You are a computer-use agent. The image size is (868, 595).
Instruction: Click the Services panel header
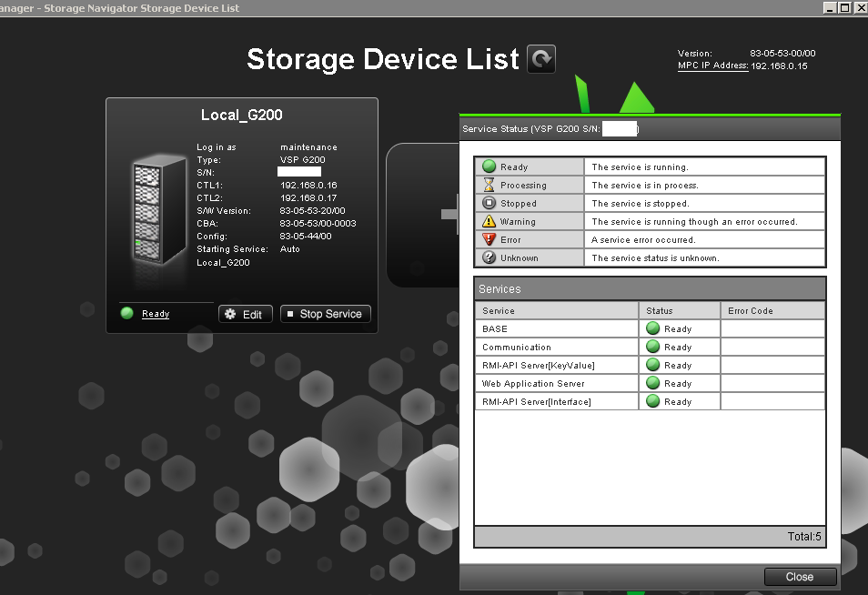(650, 289)
